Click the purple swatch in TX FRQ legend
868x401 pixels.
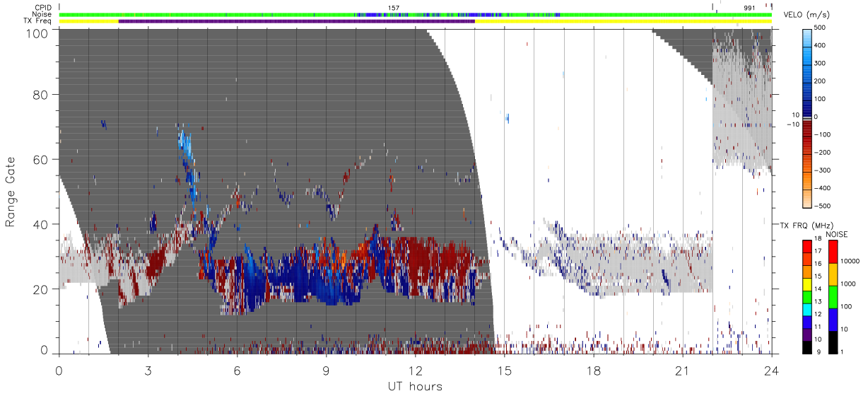(x=807, y=333)
